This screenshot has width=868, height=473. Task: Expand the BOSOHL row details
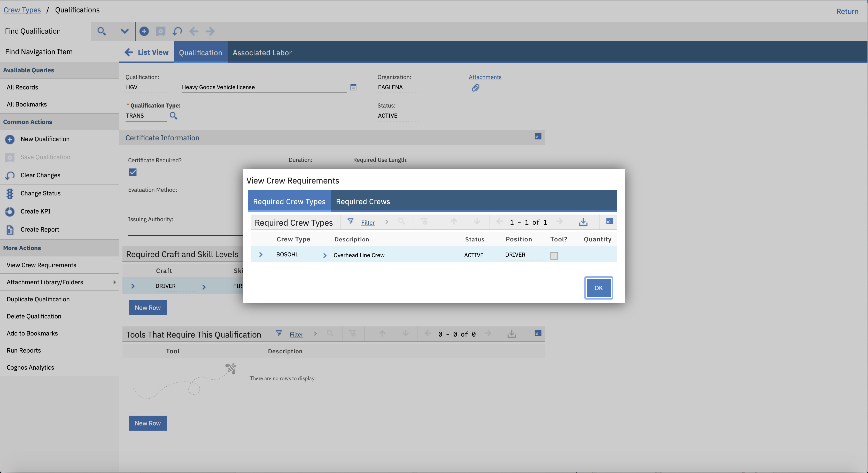[x=261, y=255]
